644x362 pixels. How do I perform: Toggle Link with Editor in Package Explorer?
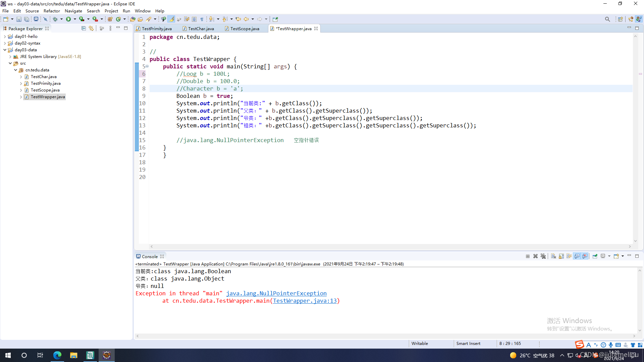tap(91, 28)
